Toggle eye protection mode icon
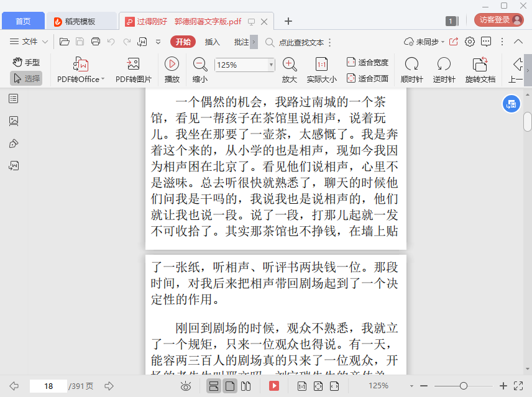 (x=186, y=386)
